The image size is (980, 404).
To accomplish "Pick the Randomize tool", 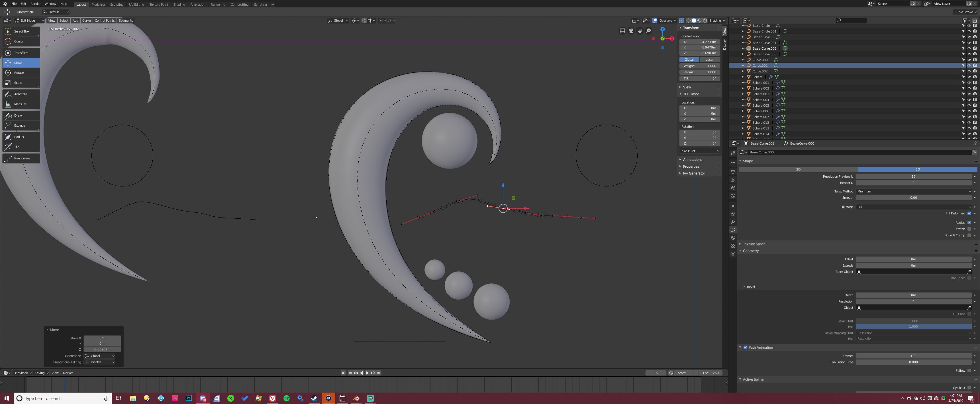I will point(22,158).
